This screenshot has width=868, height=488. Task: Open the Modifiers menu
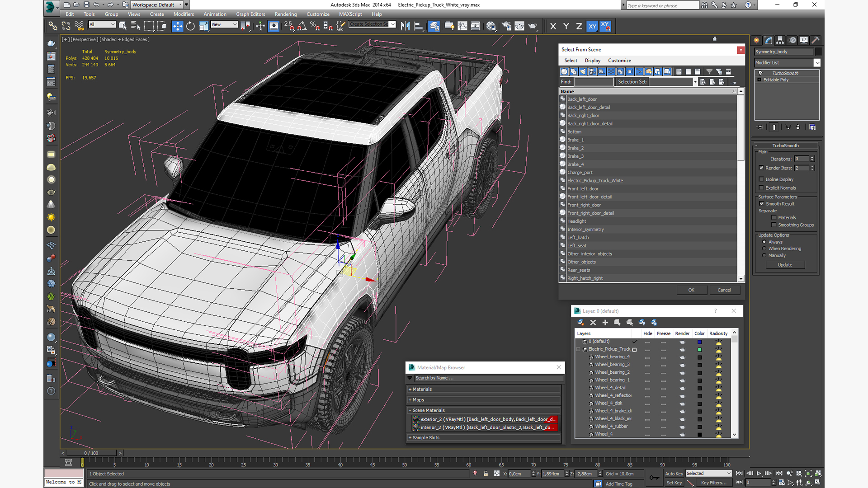[184, 14]
